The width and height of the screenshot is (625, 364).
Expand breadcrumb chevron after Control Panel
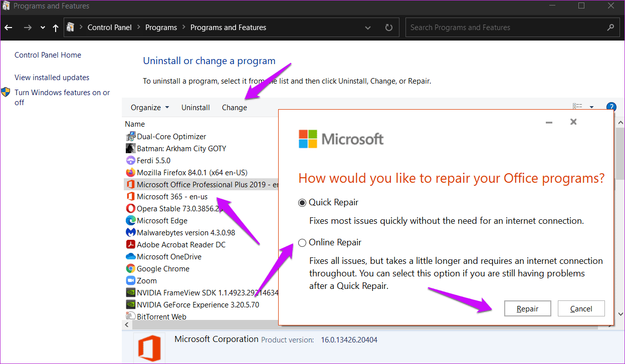point(139,28)
